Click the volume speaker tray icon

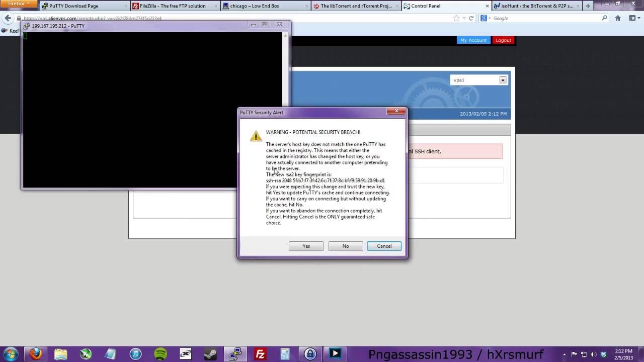pos(594,354)
